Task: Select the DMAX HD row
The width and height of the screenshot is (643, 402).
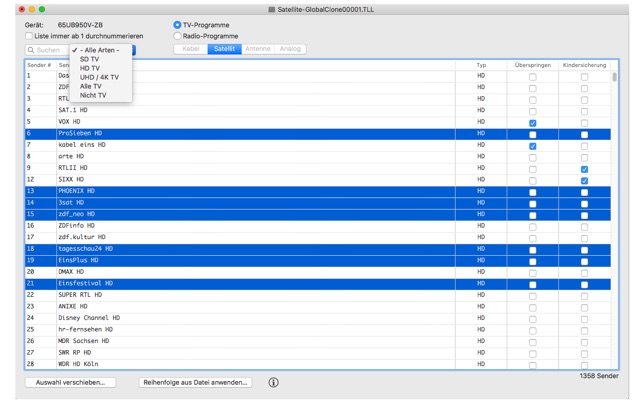Action: coord(318,272)
